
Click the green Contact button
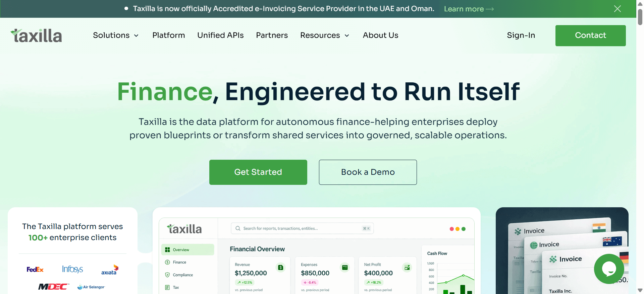590,35
